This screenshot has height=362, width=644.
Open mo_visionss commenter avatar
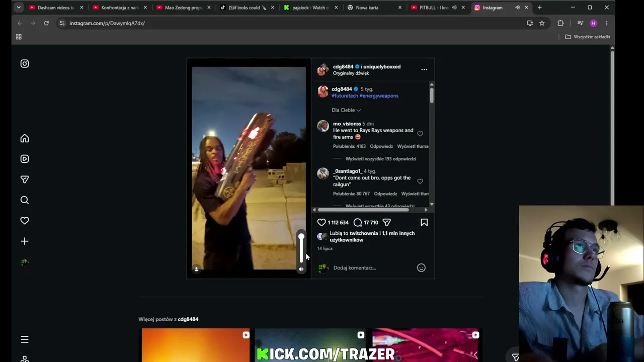tap(323, 126)
